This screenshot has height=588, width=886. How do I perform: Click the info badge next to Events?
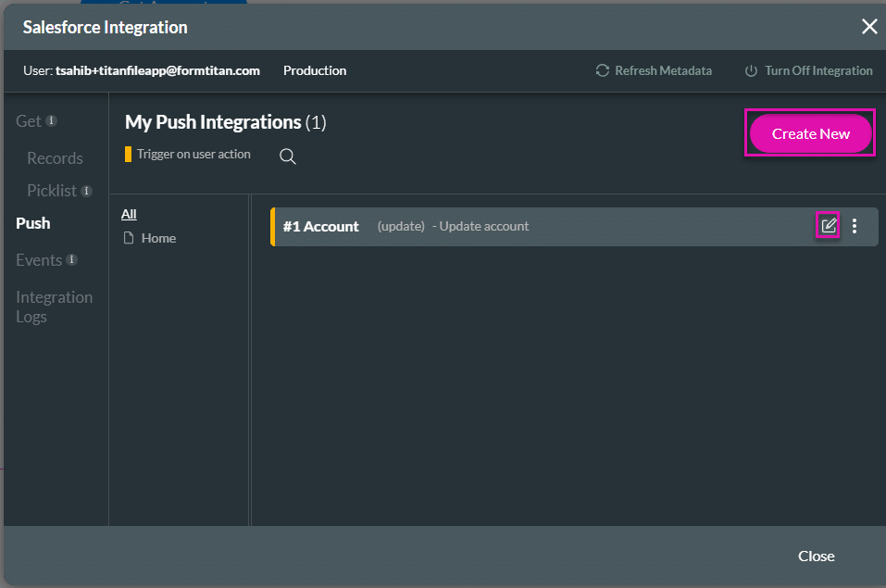point(73,260)
